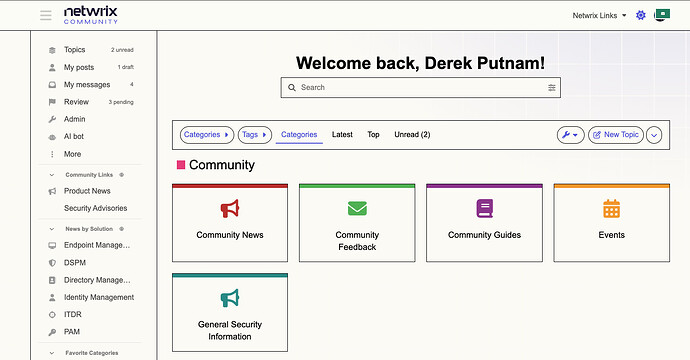Open the Events category card

point(612,223)
